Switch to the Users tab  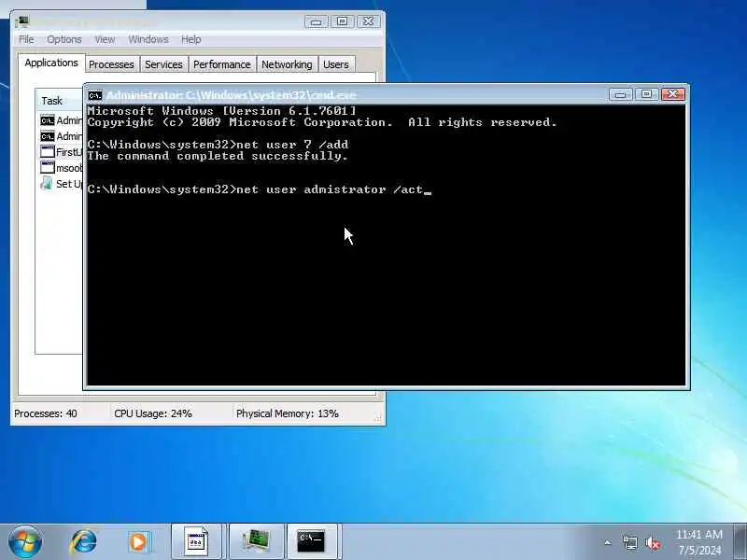336,64
